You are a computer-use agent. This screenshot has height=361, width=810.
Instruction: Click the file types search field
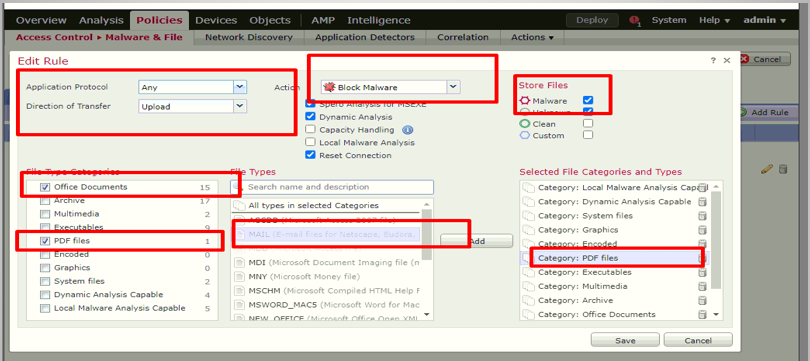pos(332,187)
